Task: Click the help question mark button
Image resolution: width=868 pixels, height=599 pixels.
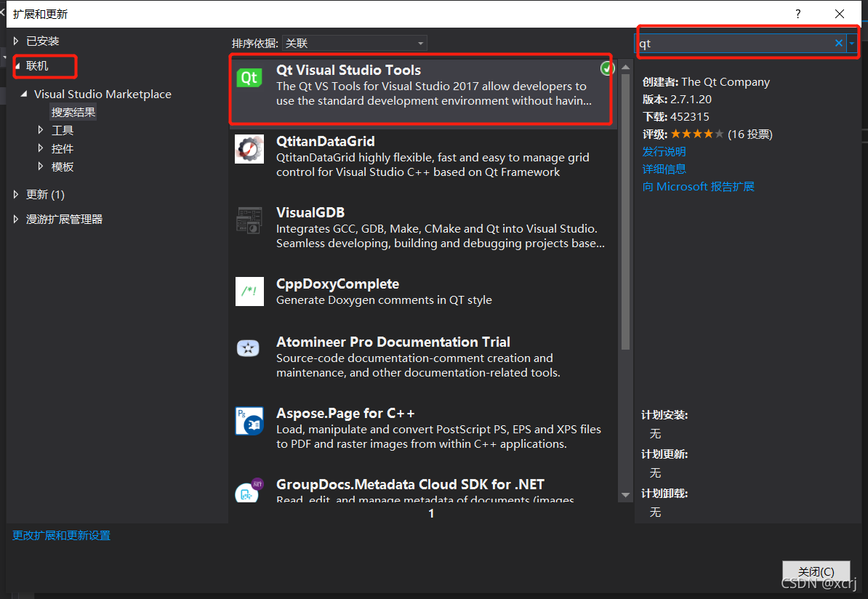Action: click(797, 14)
